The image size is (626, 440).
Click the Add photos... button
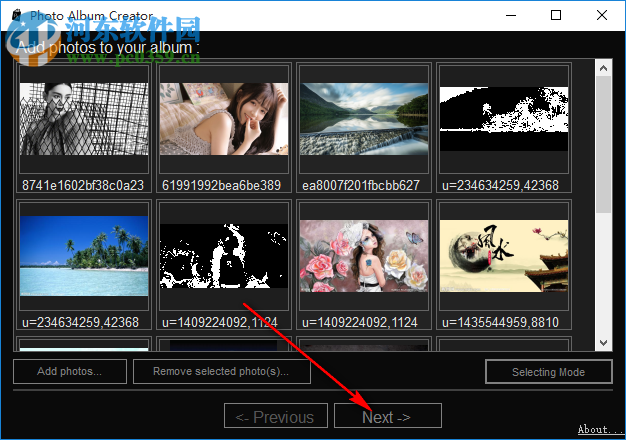pyautogui.click(x=70, y=371)
